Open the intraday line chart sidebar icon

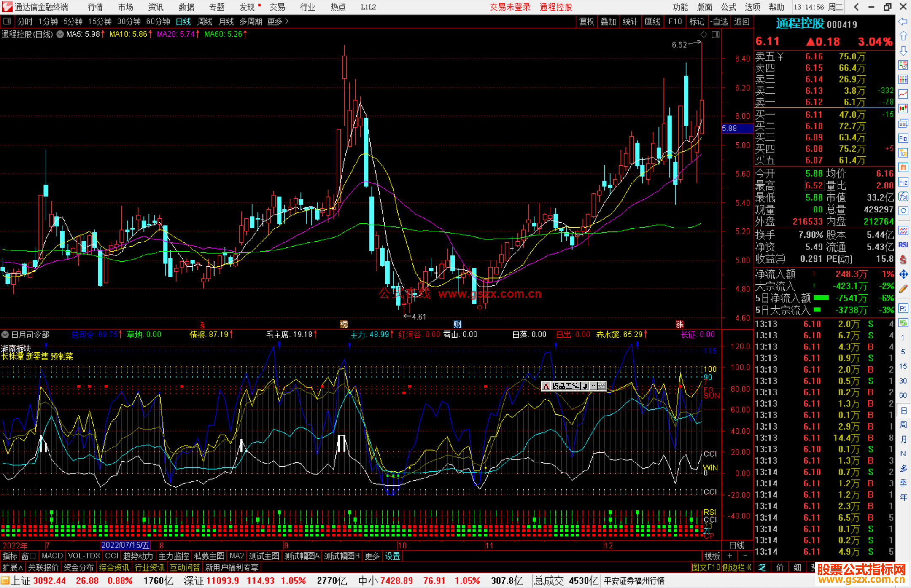pos(903,94)
